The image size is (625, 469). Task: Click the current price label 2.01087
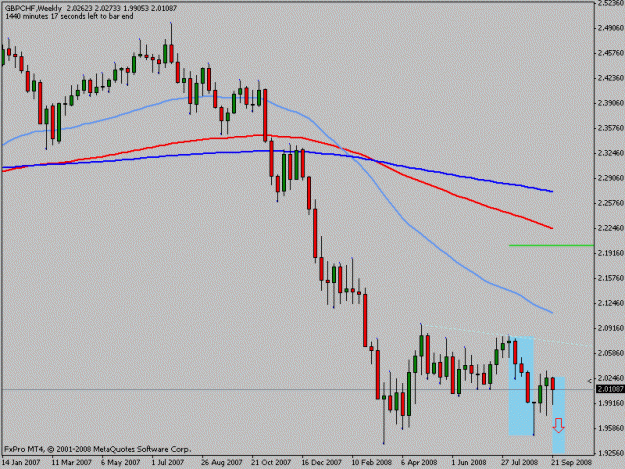click(x=610, y=389)
